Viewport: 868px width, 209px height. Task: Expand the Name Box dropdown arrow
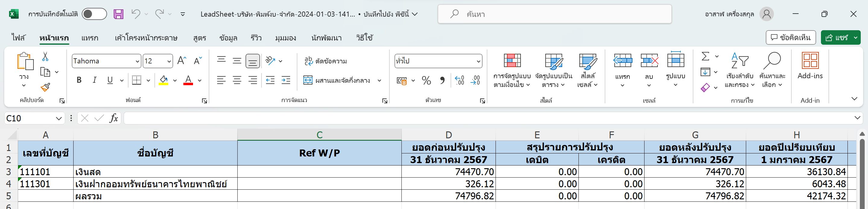tap(59, 118)
